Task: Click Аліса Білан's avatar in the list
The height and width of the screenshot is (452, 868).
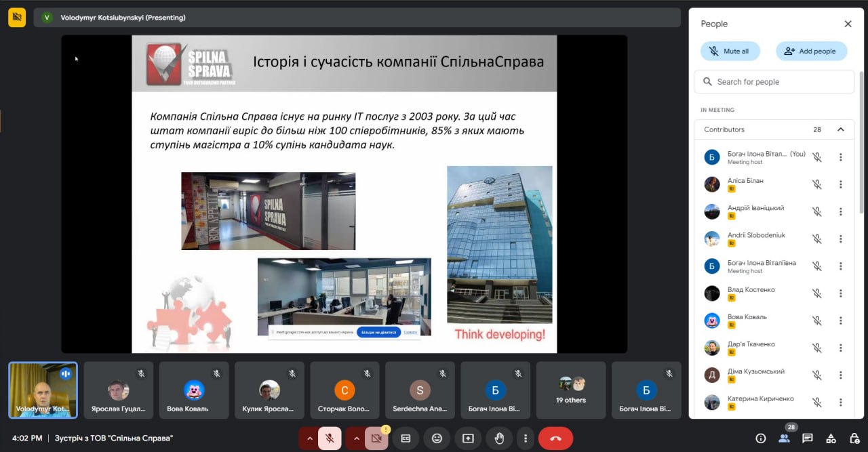Action: (712, 184)
